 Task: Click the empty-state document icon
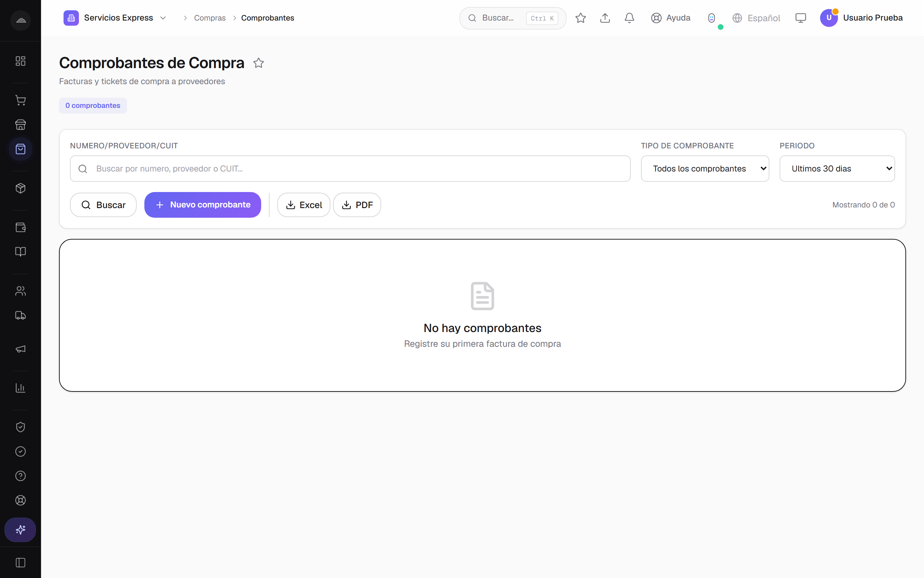[482, 296]
